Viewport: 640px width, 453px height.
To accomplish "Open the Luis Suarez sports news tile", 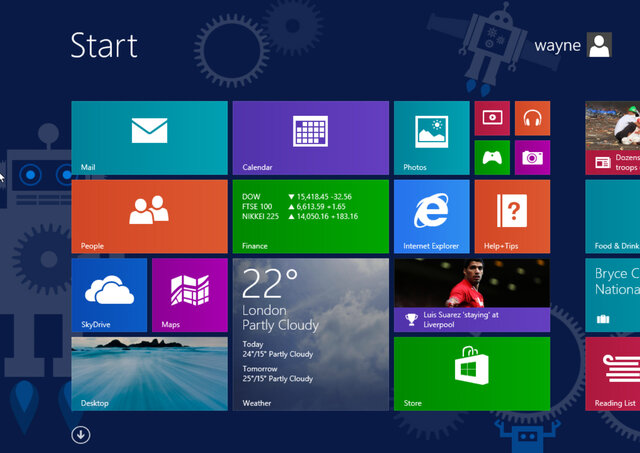I will pos(472,295).
